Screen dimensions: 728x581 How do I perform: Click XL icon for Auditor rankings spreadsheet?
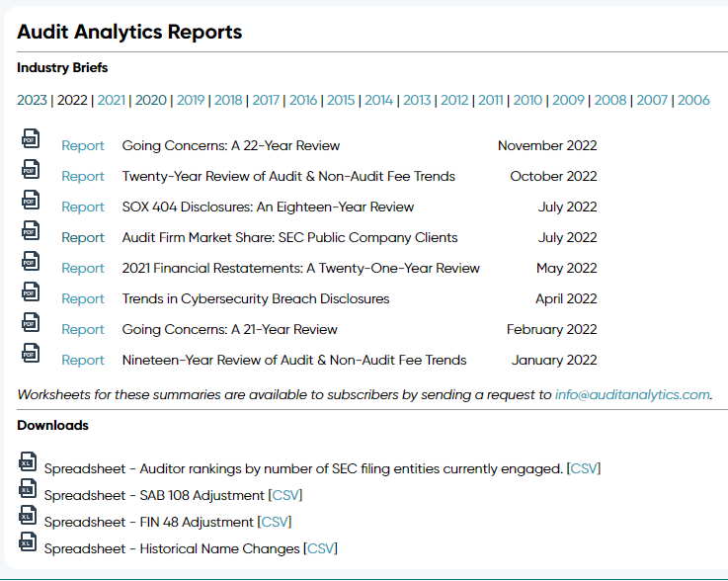(28, 462)
